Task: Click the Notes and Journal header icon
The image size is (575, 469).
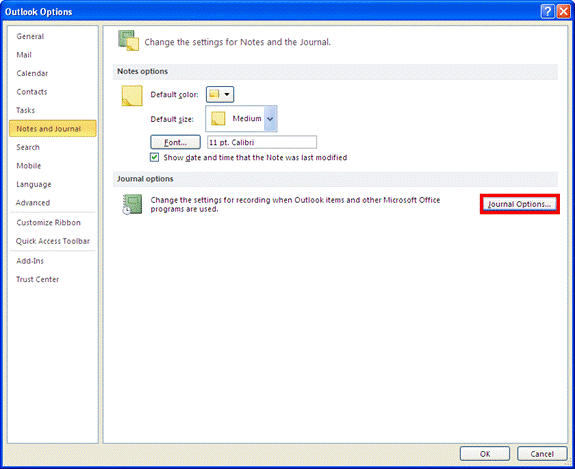Action: (128, 40)
